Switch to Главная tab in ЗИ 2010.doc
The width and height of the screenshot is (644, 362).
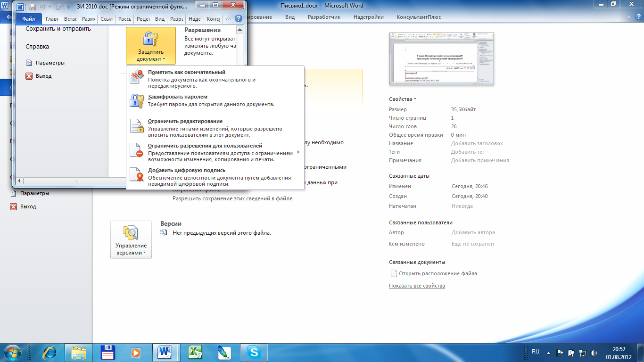pyautogui.click(x=52, y=19)
